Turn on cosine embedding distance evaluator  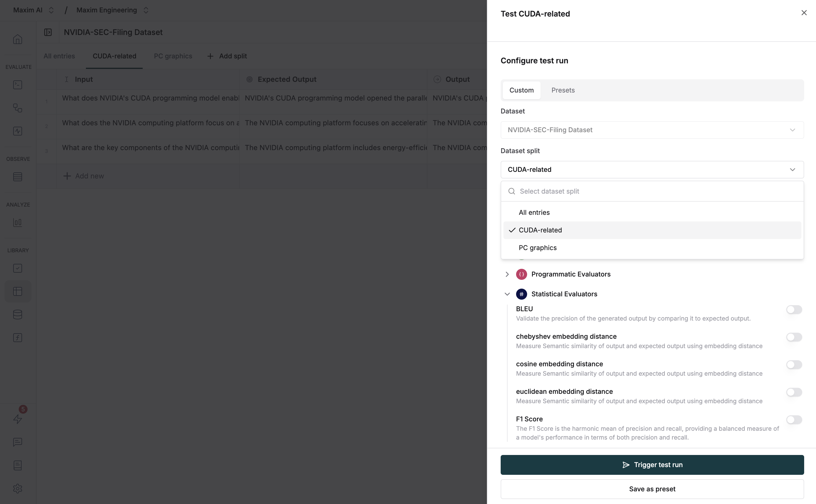point(794,365)
